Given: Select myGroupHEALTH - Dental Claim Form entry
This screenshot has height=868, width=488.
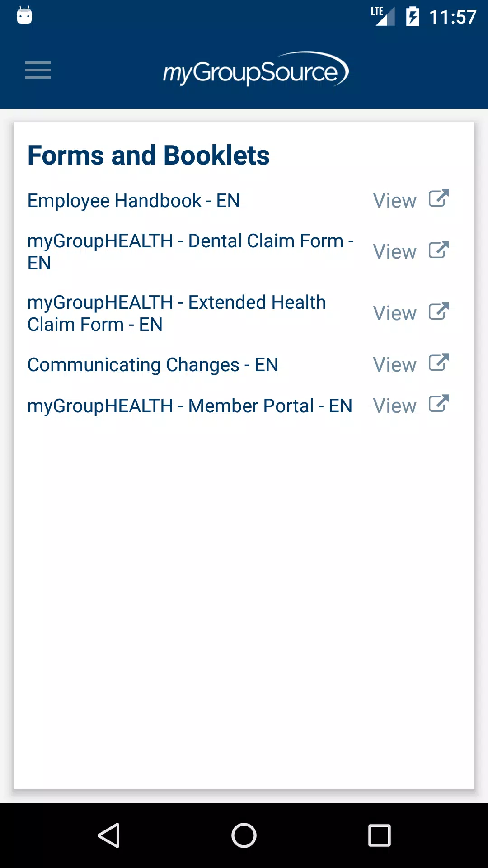Looking at the screenshot, I should 190,252.
